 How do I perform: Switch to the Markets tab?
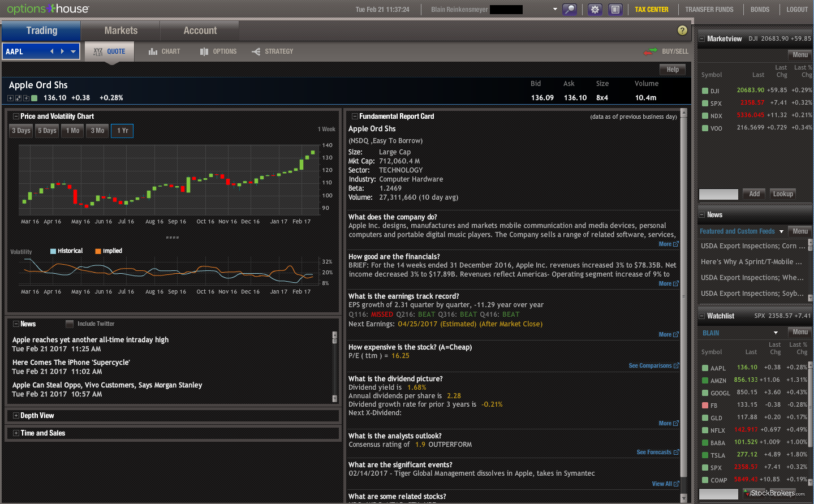coord(120,31)
